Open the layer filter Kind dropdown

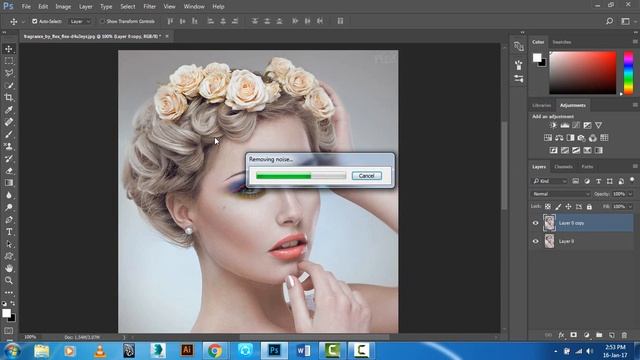pyautogui.click(x=550, y=181)
